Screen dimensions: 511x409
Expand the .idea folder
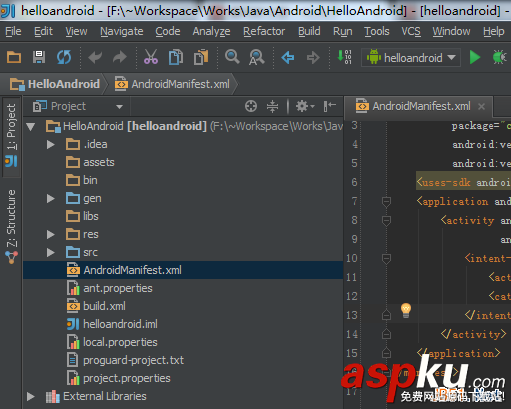point(51,144)
